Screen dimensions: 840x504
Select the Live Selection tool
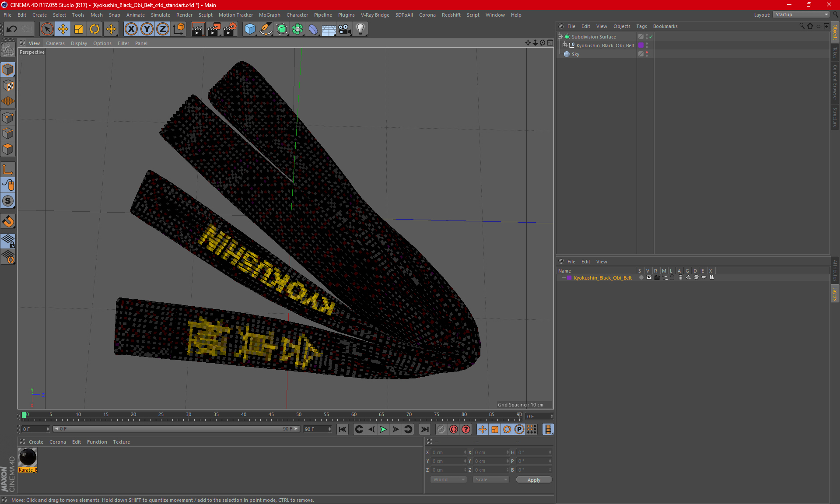click(47, 29)
